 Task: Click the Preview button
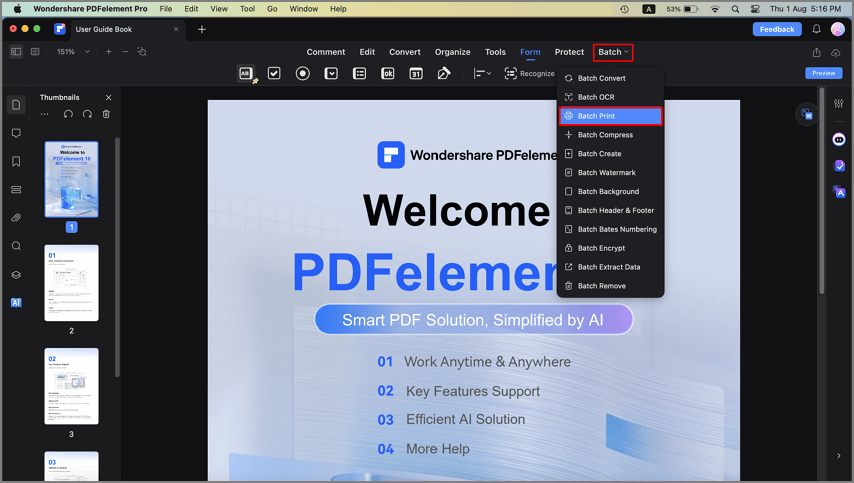pos(824,73)
